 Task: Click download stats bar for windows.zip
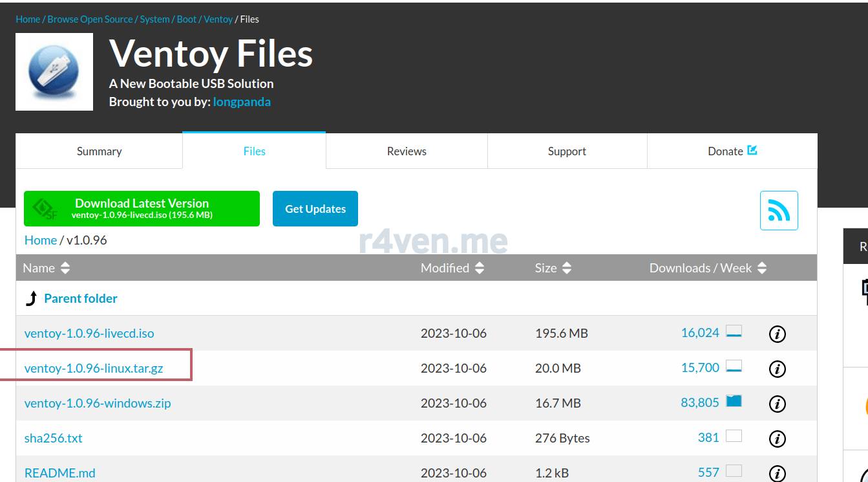point(734,402)
